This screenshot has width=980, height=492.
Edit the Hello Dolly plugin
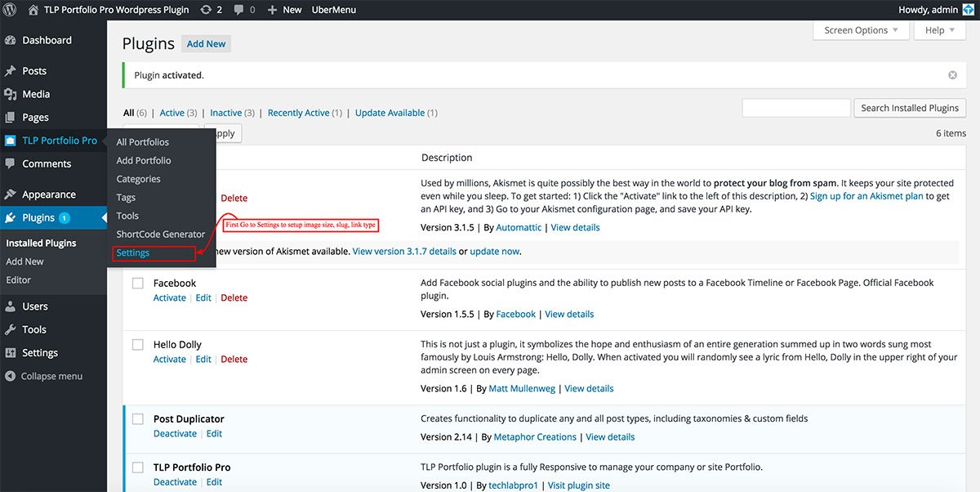point(203,359)
